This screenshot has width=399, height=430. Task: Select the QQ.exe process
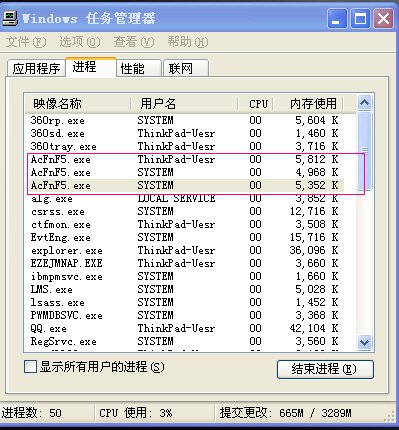point(184,328)
